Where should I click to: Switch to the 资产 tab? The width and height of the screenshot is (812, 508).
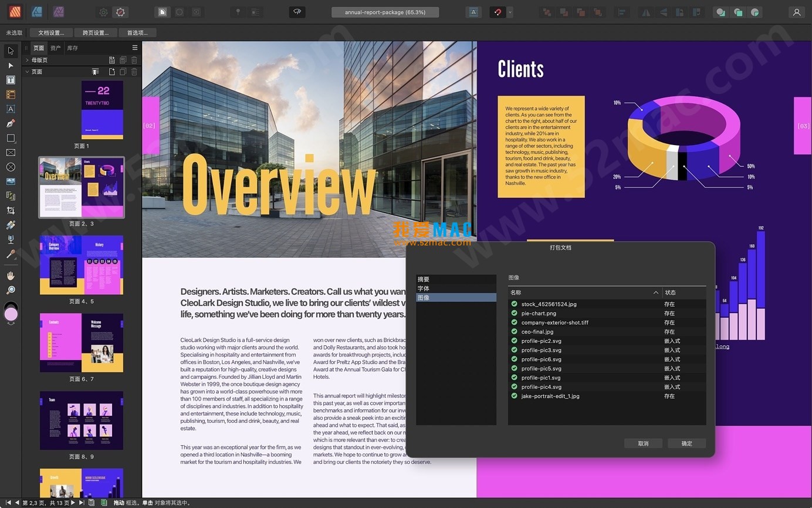pyautogui.click(x=55, y=48)
